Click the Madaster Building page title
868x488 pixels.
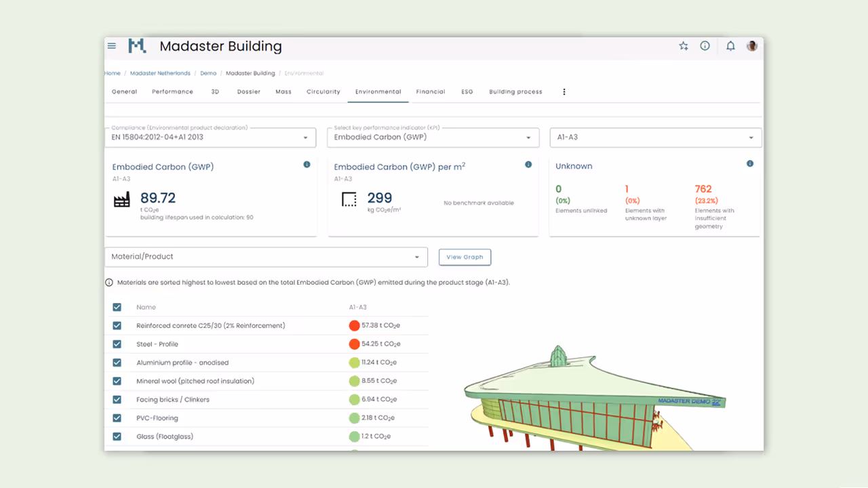point(220,47)
